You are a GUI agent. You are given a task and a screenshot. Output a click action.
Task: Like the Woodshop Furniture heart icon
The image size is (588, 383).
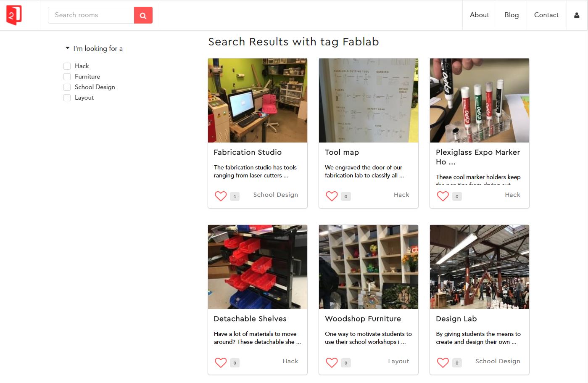coord(332,362)
